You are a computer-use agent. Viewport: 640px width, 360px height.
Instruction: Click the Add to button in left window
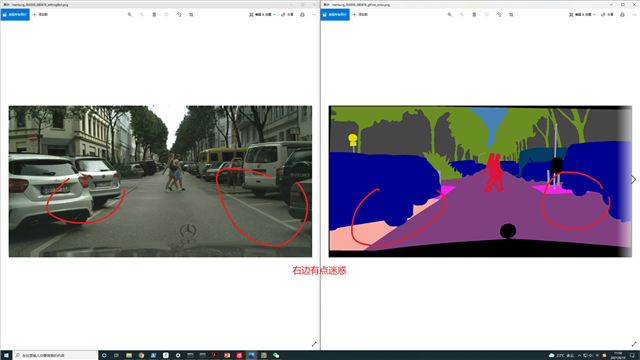pos(40,15)
